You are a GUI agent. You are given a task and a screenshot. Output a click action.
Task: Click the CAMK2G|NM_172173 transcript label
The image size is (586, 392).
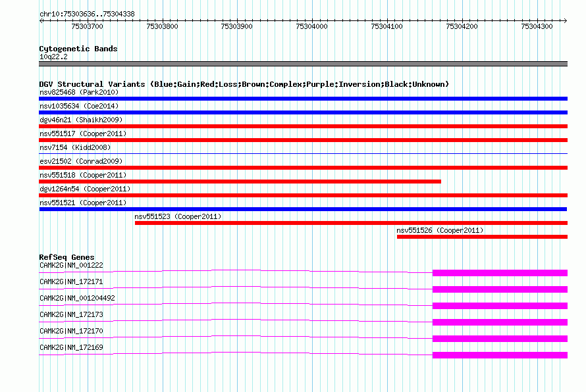pyautogui.click(x=71, y=315)
